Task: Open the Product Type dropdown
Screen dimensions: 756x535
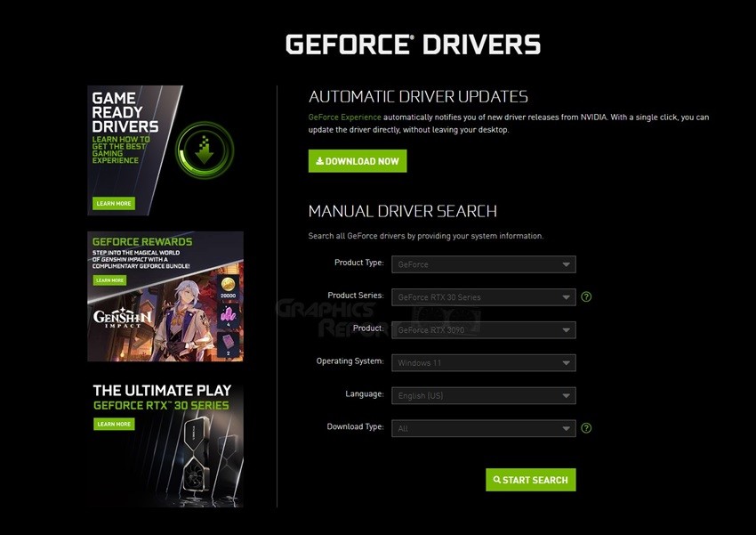Action: click(484, 264)
